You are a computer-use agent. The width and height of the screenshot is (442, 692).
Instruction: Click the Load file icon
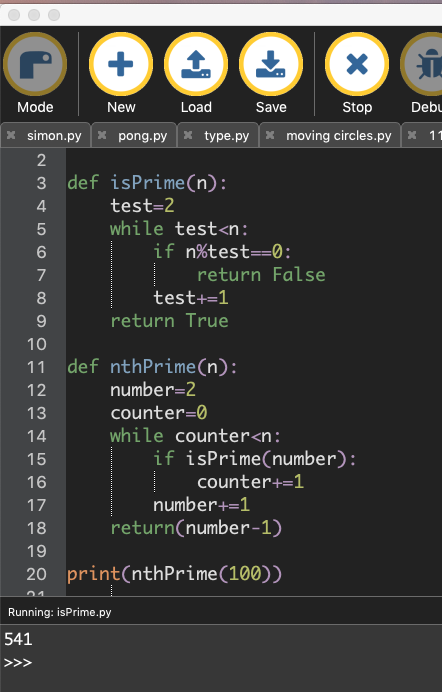click(x=196, y=65)
